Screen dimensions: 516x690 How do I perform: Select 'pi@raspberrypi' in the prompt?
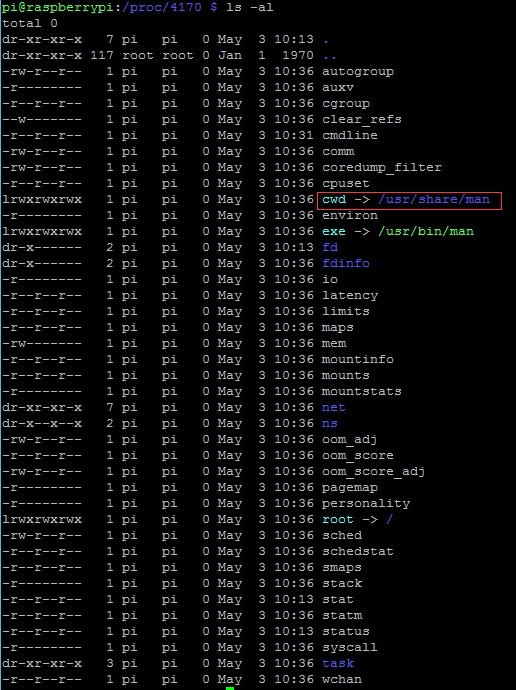[x=57, y=7]
